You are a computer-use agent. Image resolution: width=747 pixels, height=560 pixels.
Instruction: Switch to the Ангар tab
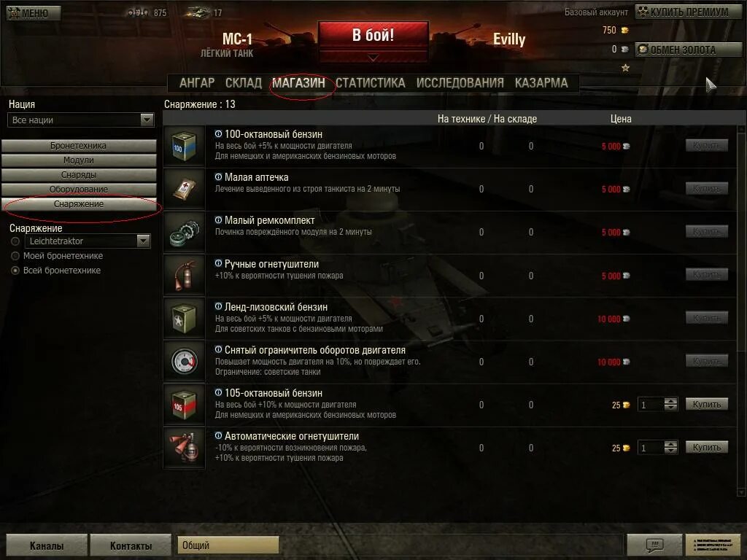tap(197, 83)
